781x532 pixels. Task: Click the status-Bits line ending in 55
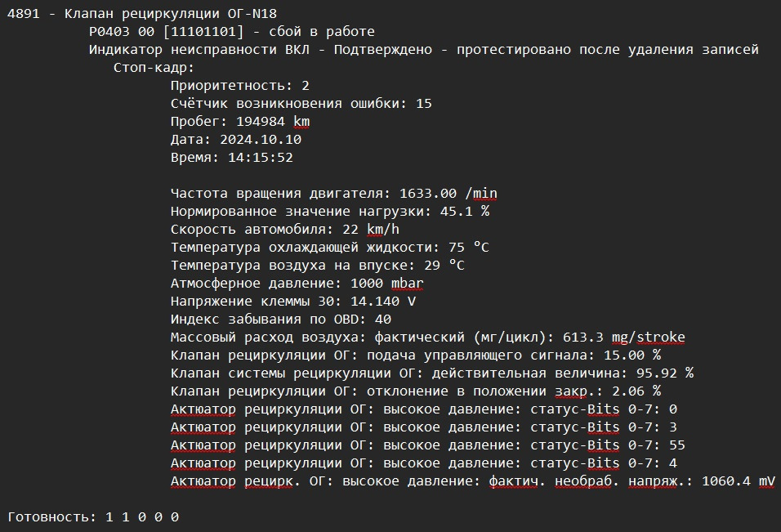coord(428,445)
